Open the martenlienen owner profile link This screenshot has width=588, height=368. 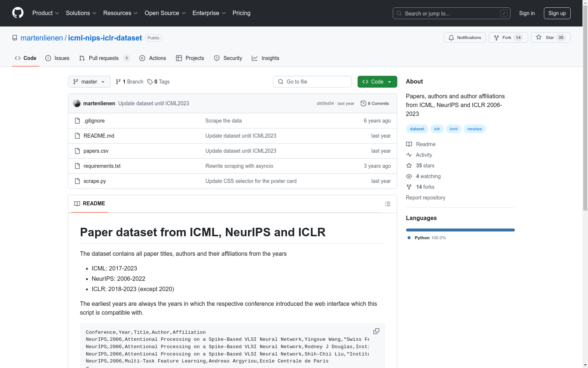(x=42, y=38)
